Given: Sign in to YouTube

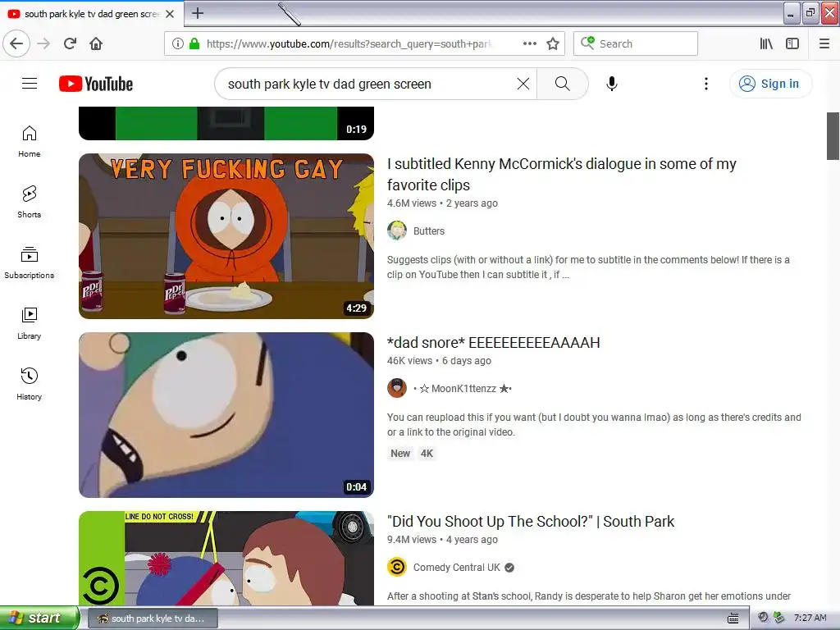Looking at the screenshot, I should click(770, 84).
